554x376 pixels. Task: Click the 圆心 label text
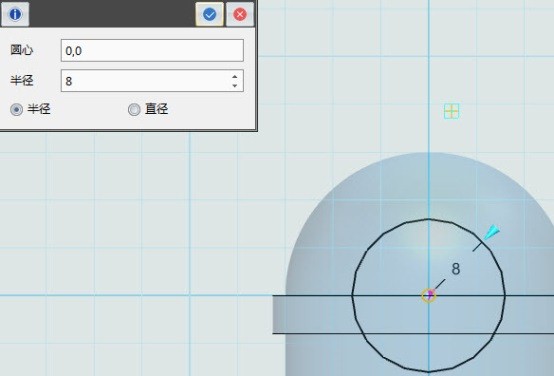(x=22, y=50)
